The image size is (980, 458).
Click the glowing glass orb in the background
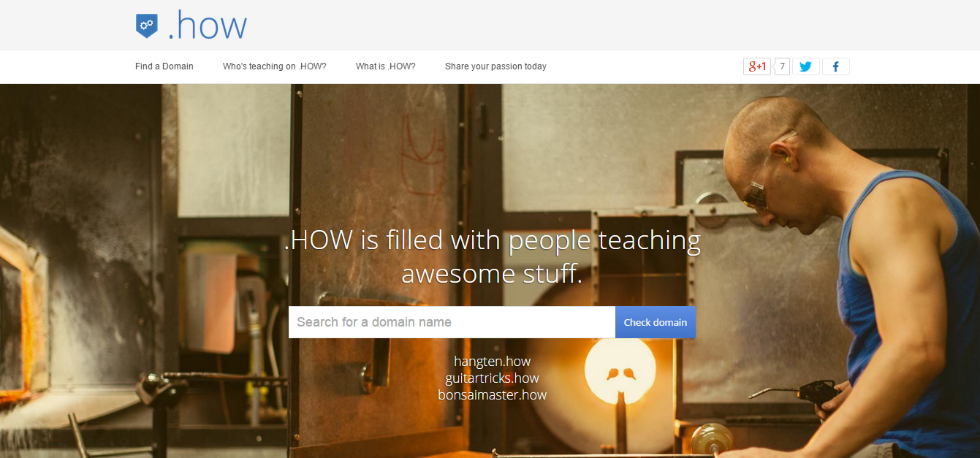click(619, 370)
